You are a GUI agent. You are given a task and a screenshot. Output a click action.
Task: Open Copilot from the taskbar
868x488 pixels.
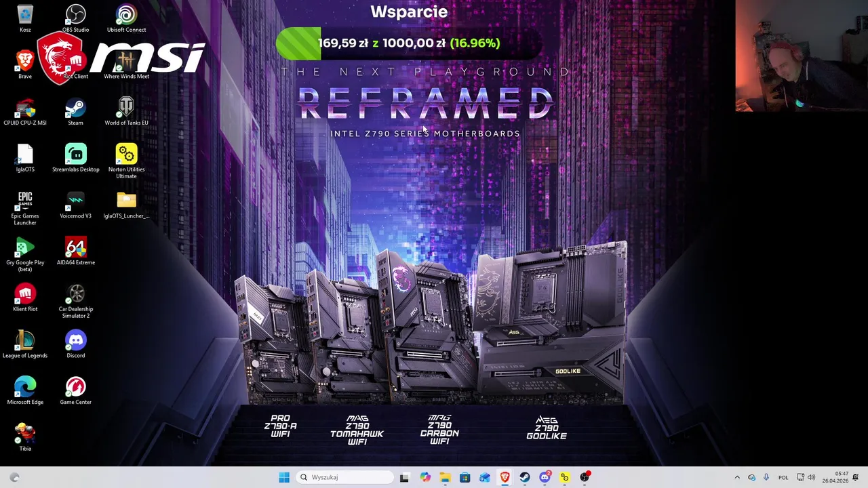coord(425,477)
